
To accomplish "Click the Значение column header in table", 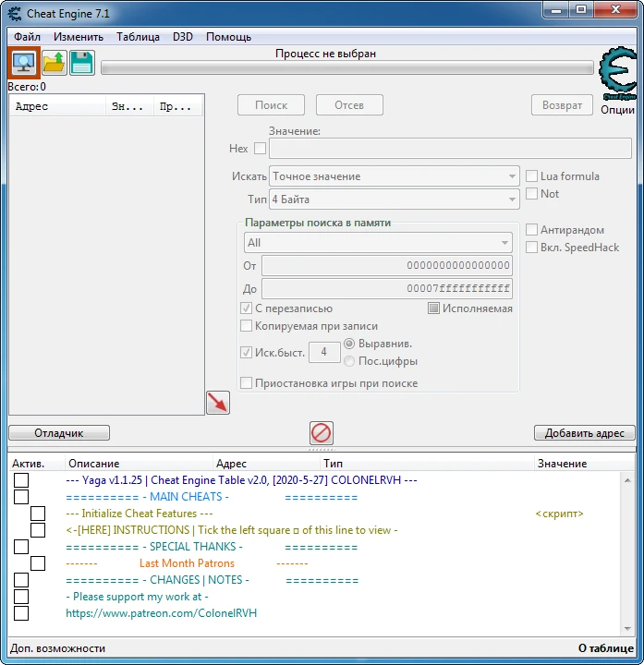I will (x=584, y=463).
